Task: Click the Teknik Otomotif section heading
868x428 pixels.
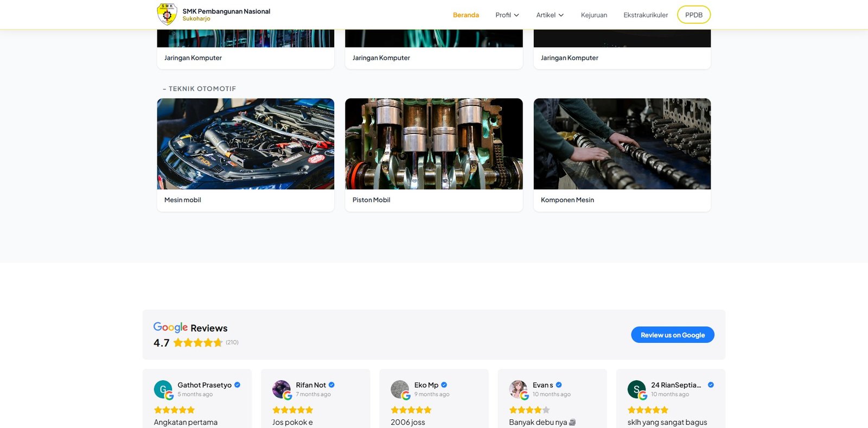Action: tap(200, 88)
